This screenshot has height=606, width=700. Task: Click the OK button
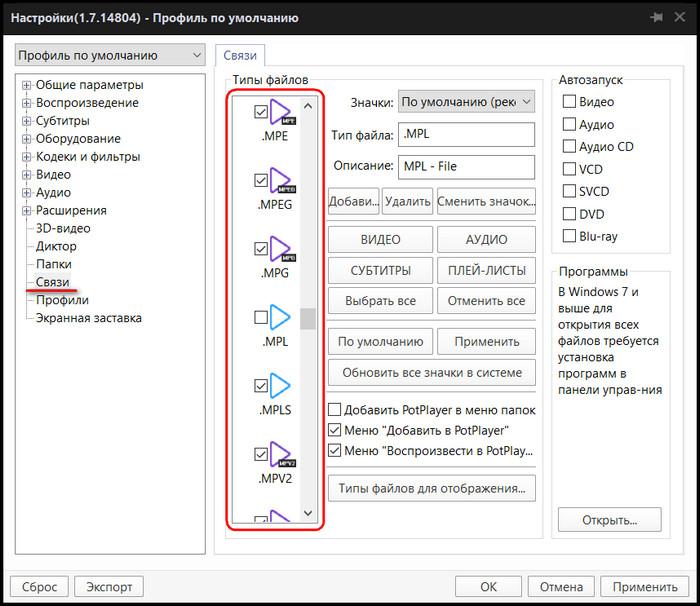click(488, 586)
